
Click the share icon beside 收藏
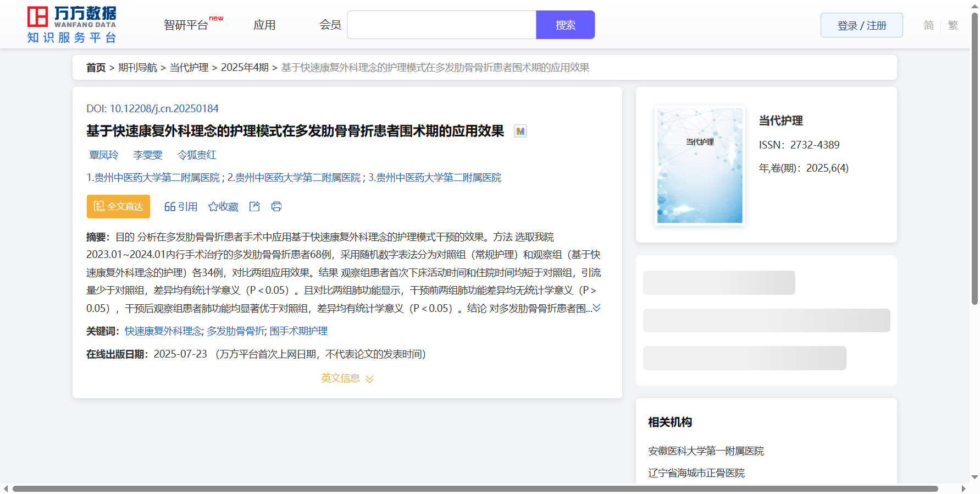(254, 206)
